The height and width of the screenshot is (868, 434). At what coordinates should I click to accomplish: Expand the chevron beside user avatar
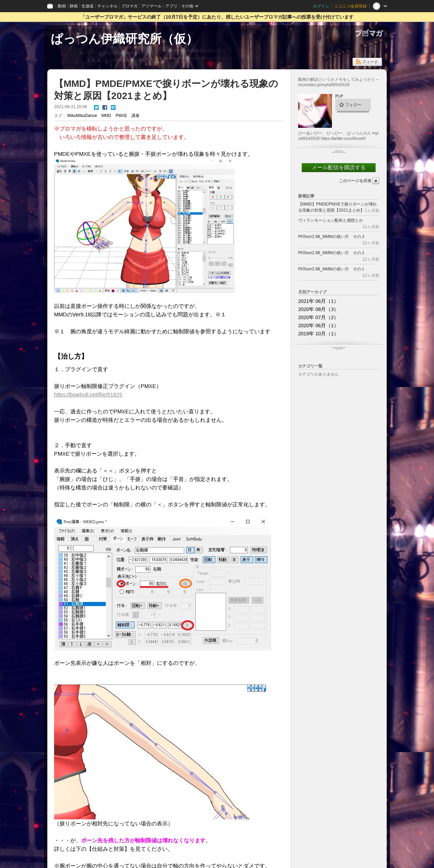click(385, 6)
